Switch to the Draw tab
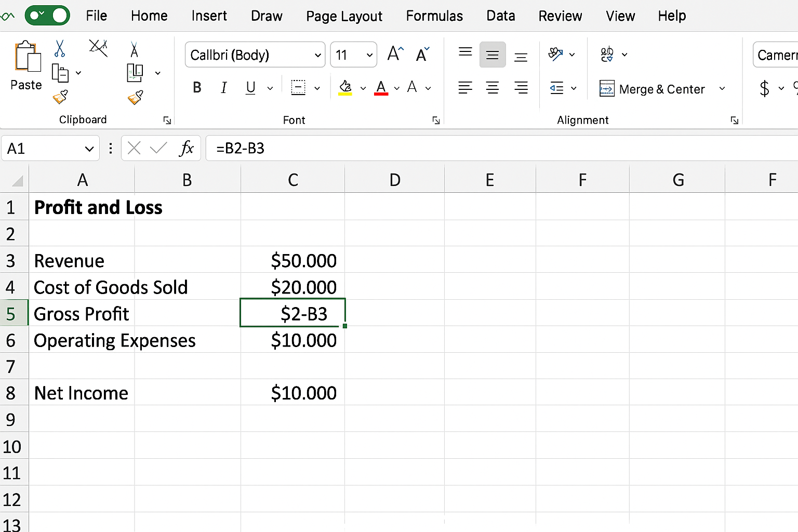This screenshot has width=798, height=532. pyautogui.click(x=267, y=16)
